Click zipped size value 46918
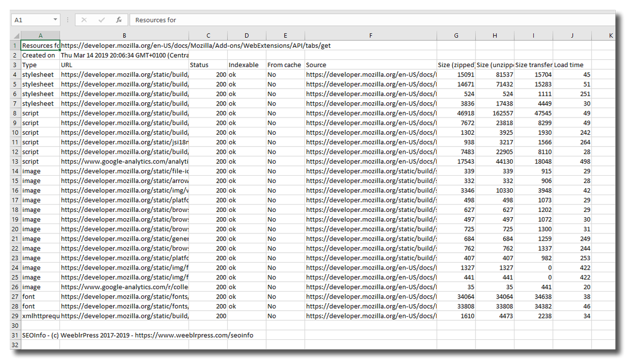 (x=456, y=113)
